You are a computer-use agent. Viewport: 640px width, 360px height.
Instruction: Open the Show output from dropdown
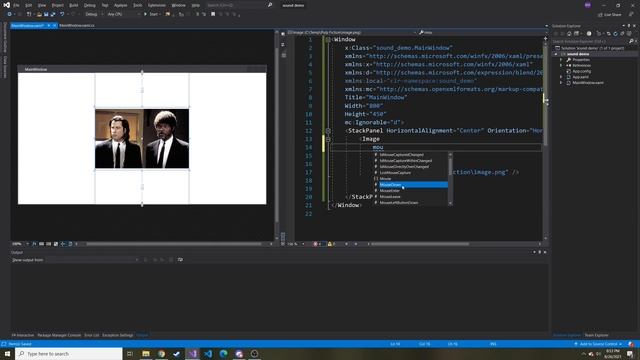point(92,260)
